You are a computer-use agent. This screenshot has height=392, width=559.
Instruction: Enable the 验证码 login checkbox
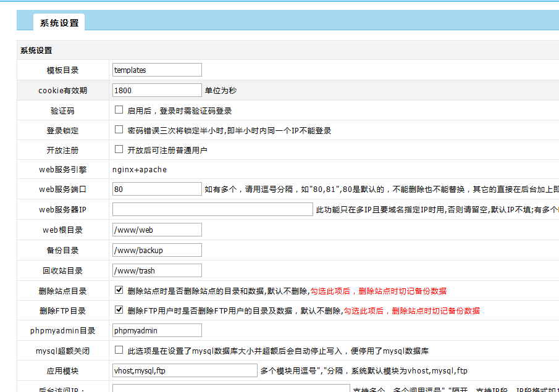(119, 111)
